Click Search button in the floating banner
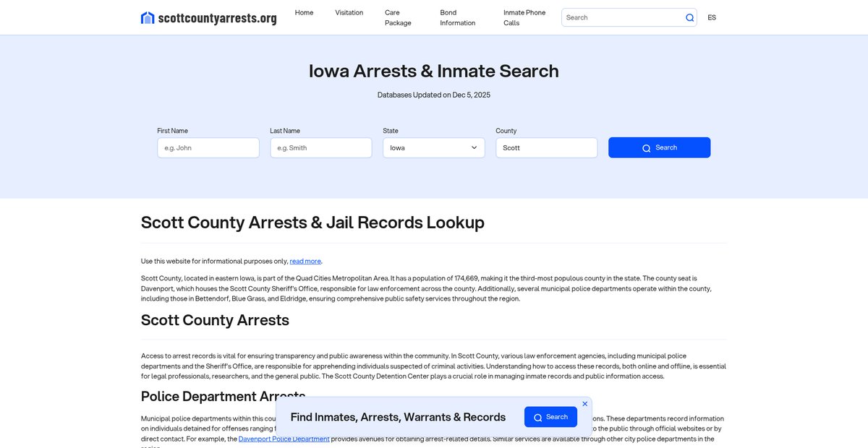The width and height of the screenshot is (868, 448). point(550,417)
